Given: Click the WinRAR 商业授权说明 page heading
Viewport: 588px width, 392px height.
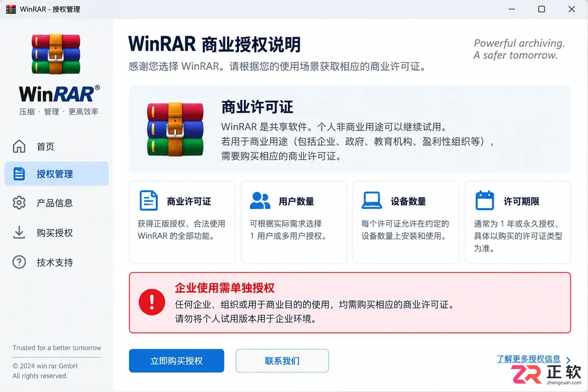Looking at the screenshot, I should click(214, 44).
